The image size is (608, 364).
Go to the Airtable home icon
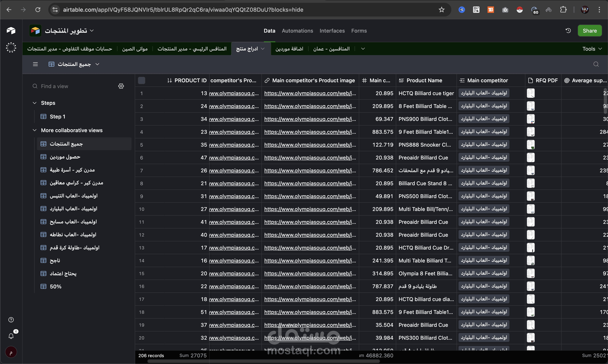(11, 30)
